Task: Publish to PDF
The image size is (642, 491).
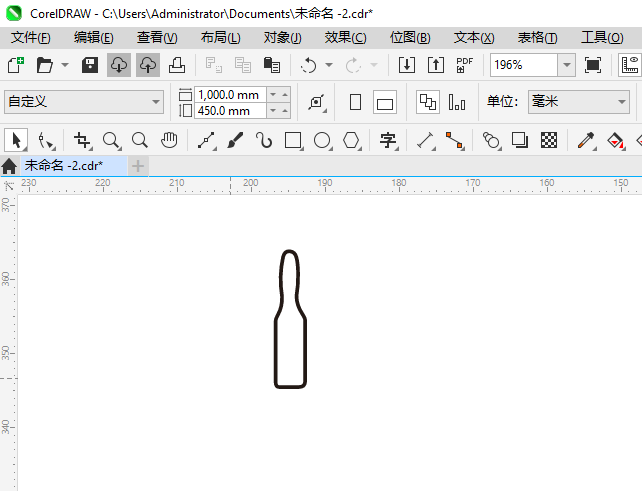Action: tap(465, 65)
